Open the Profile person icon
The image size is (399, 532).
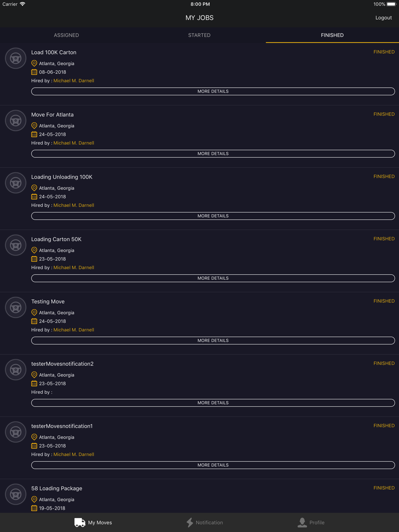(302, 522)
